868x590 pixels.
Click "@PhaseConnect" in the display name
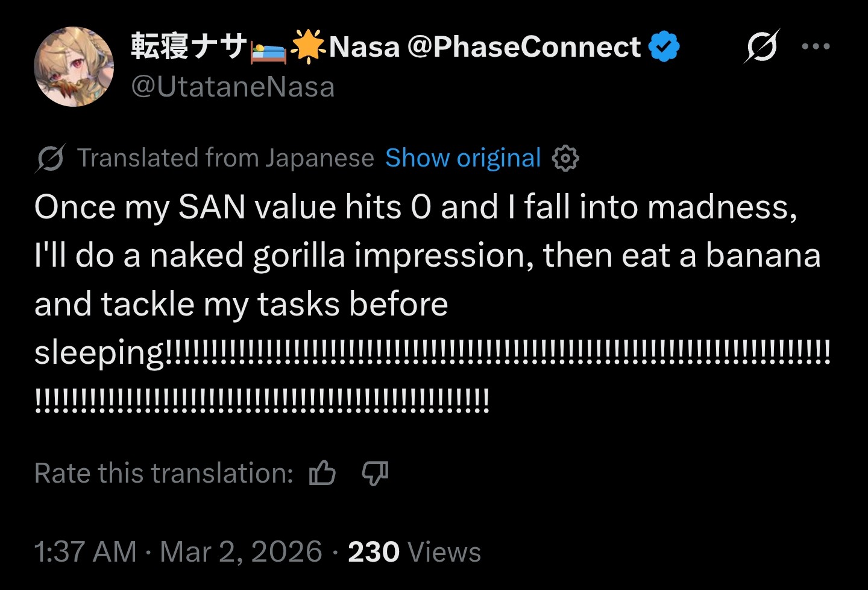click(x=524, y=47)
